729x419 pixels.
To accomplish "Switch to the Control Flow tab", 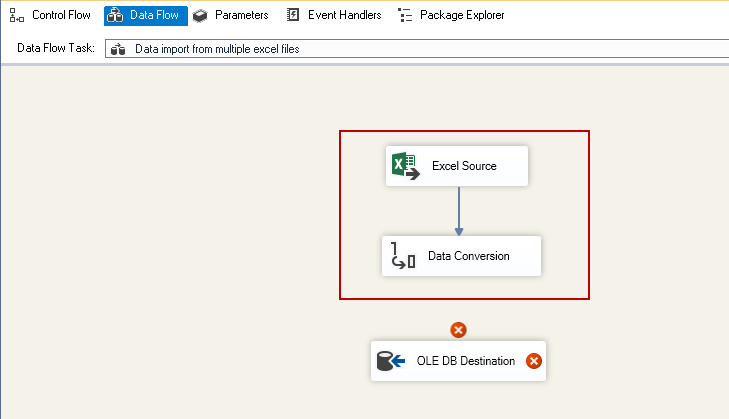I will pos(60,16).
